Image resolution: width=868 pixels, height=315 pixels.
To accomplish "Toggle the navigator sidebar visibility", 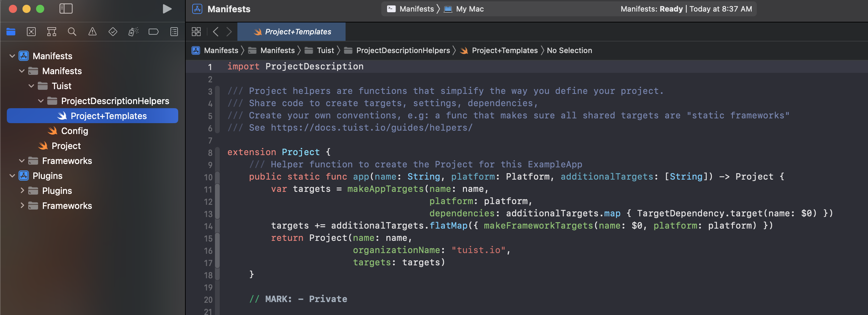I will (66, 9).
